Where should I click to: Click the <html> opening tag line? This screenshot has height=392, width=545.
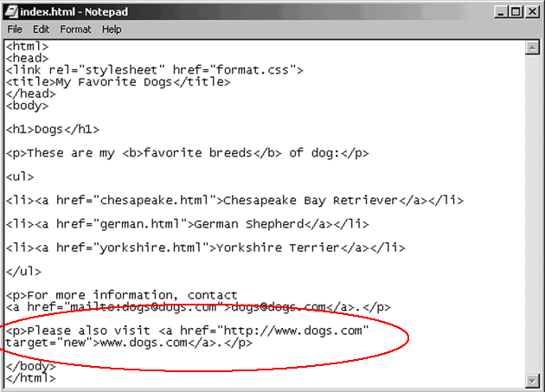27,46
